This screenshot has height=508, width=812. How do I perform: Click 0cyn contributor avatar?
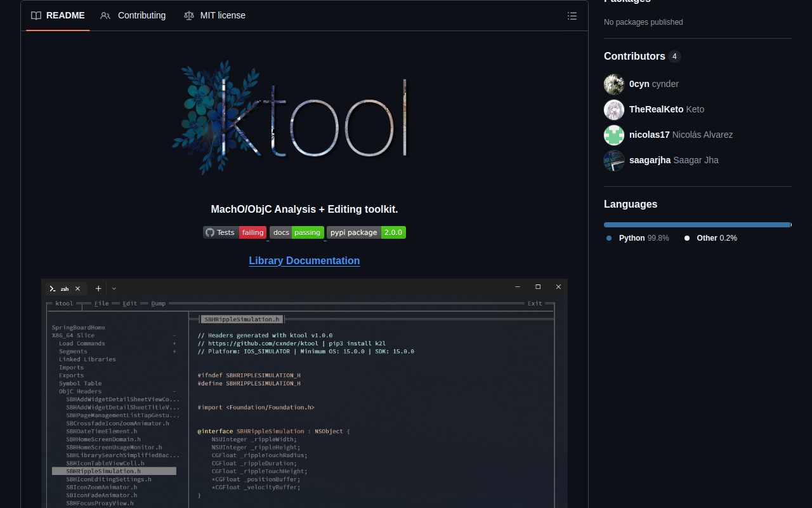click(x=614, y=84)
